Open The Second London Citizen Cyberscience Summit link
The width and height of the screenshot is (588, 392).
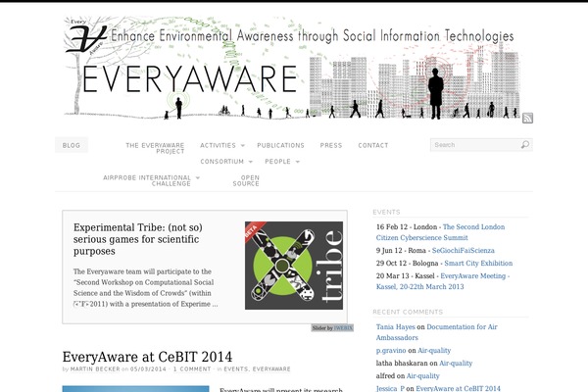[x=440, y=232]
